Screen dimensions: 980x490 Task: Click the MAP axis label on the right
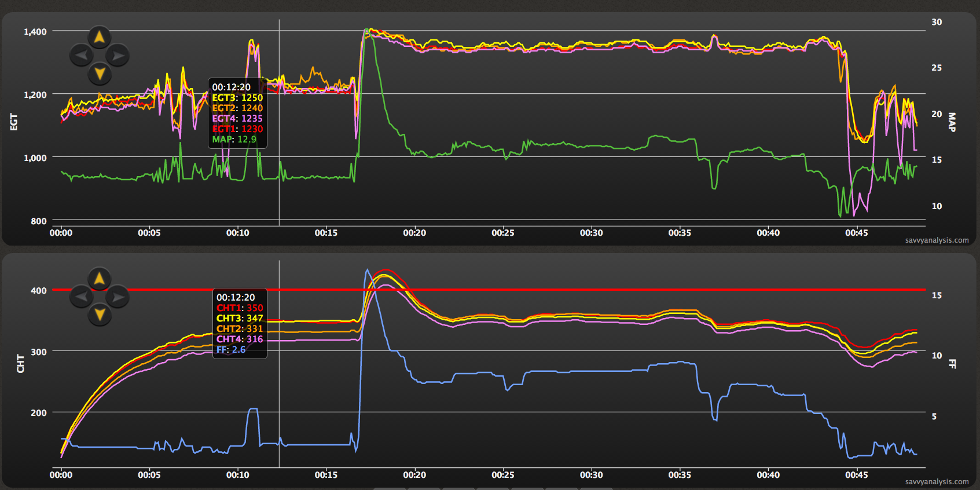coord(951,122)
